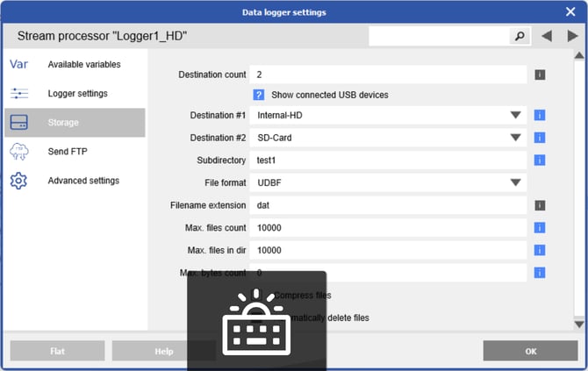Show info for Max. files count

coord(540,227)
